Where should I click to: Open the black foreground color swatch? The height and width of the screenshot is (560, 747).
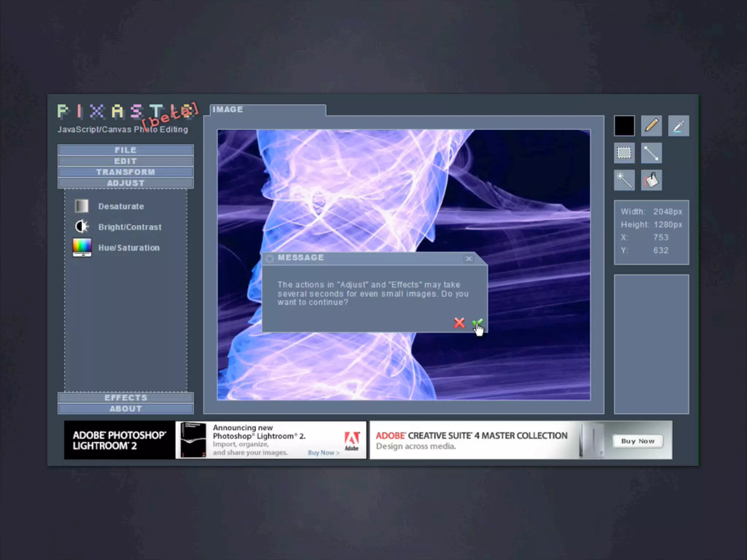pyautogui.click(x=624, y=126)
